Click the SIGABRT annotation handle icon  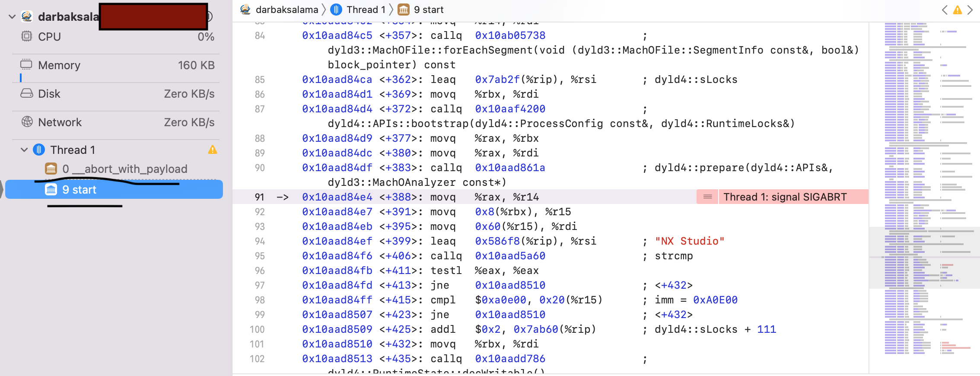[707, 197]
